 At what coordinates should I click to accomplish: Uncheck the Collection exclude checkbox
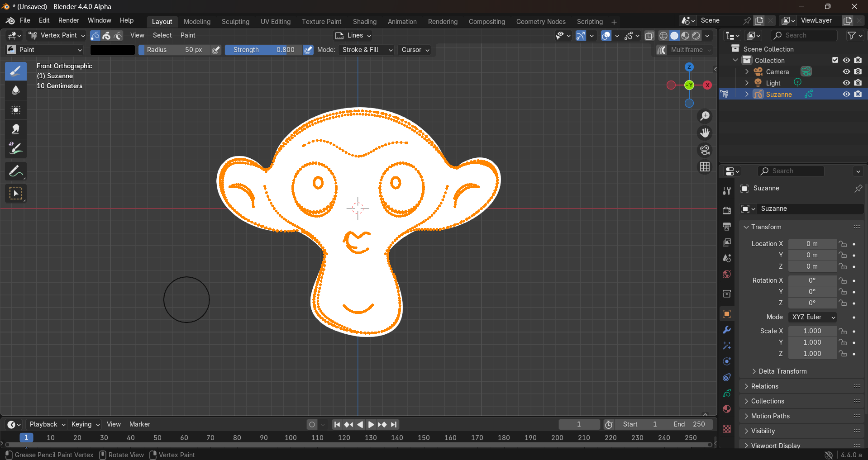click(x=835, y=60)
